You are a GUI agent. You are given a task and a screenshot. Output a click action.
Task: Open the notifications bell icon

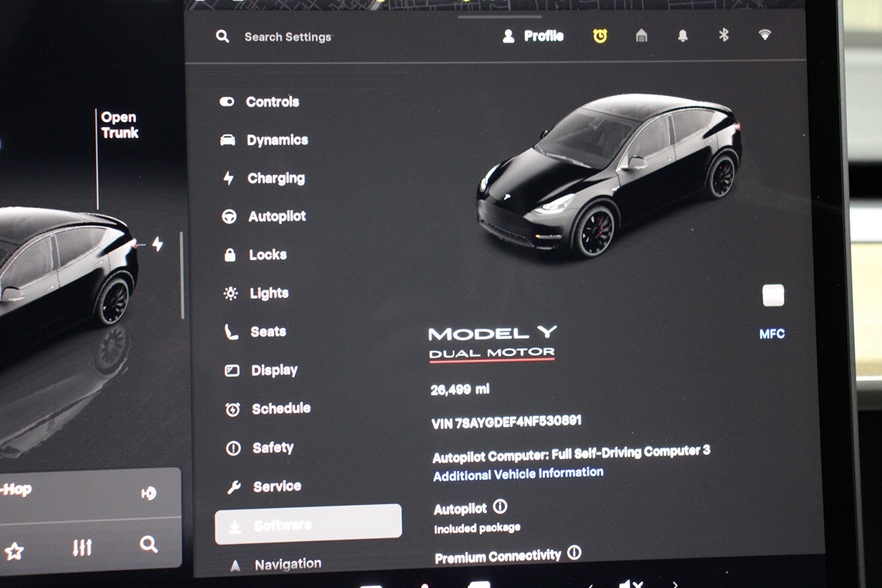682,35
